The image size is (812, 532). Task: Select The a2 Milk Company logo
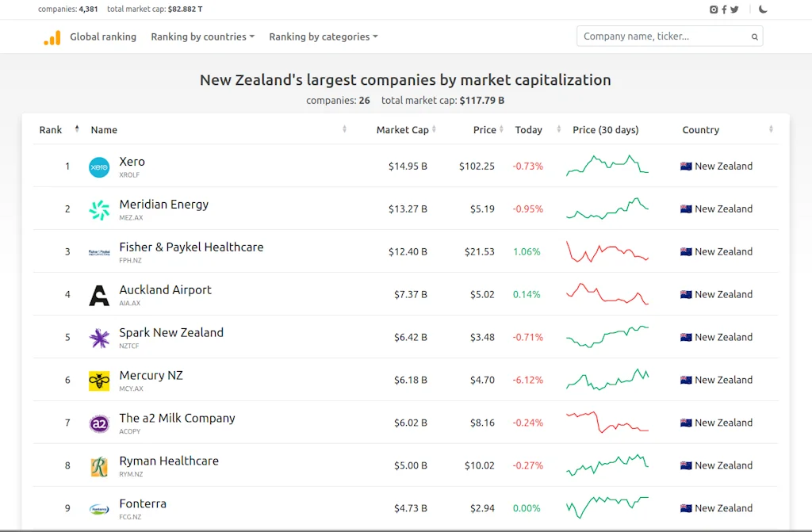pos(99,423)
